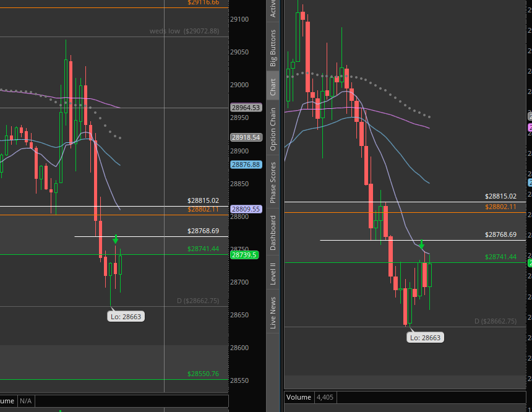Select the $28550.76 green level label
The width and height of the screenshot is (532, 412).
pyautogui.click(x=204, y=374)
